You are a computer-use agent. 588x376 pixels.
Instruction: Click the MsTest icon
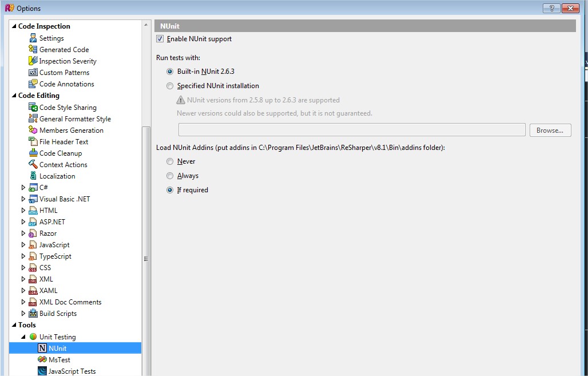point(42,359)
